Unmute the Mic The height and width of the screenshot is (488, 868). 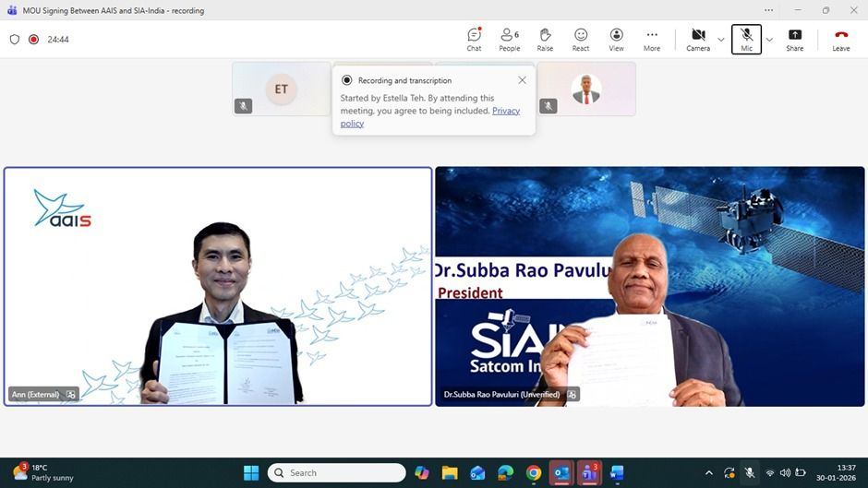tap(746, 39)
